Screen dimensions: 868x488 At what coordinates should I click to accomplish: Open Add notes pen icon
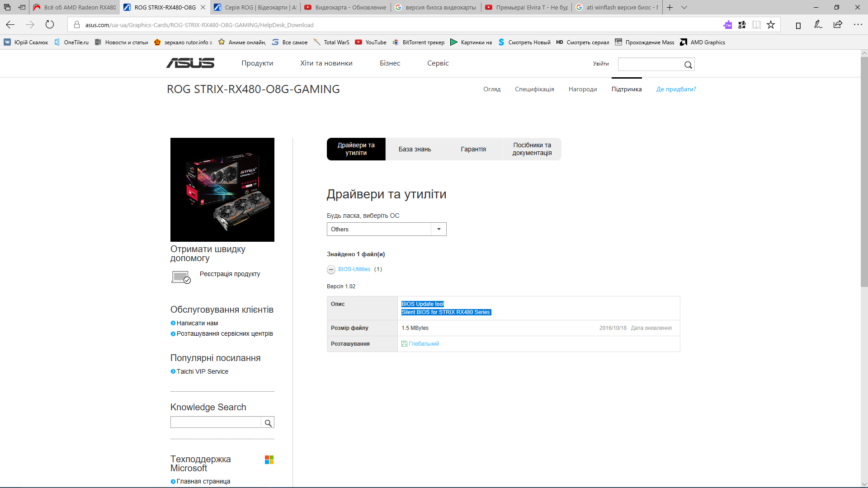[x=818, y=25]
